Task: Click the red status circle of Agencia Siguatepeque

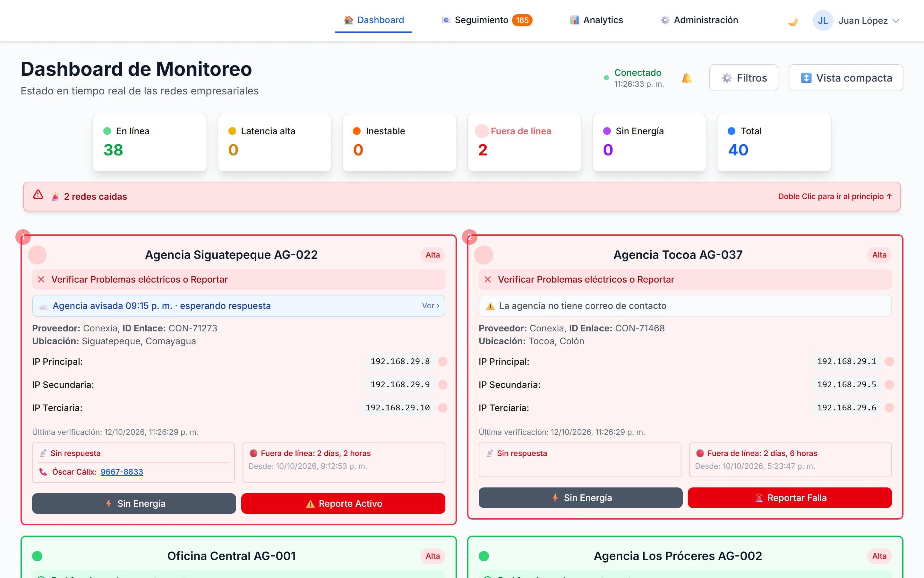Action: 38,255
